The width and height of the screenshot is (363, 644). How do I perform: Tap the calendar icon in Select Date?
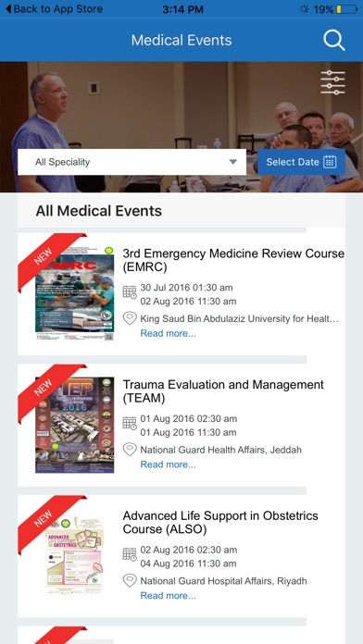330,162
